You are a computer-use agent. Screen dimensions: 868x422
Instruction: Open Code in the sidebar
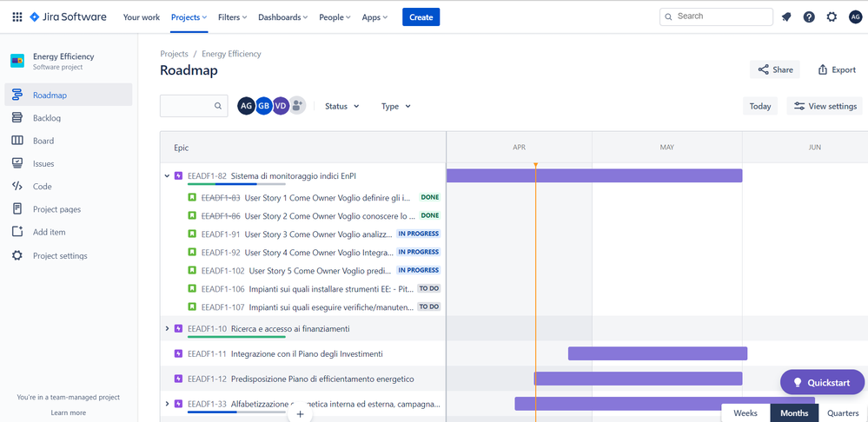coord(68,187)
